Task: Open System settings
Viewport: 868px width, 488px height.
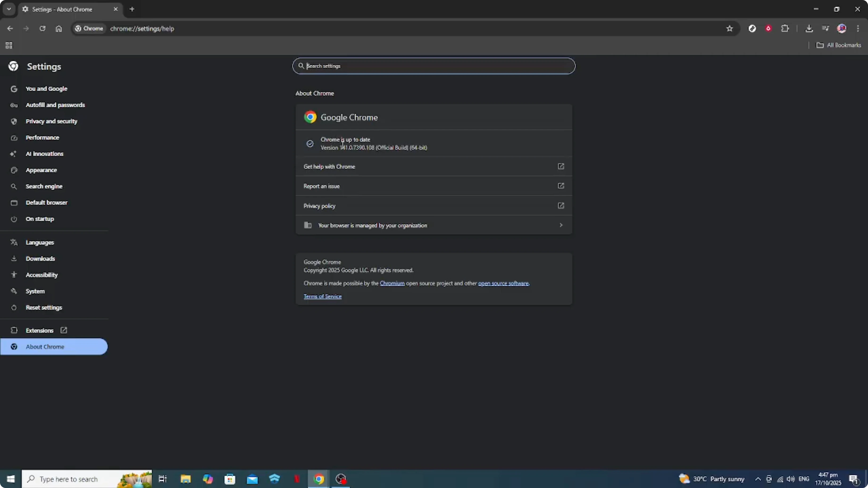Action: 35,291
